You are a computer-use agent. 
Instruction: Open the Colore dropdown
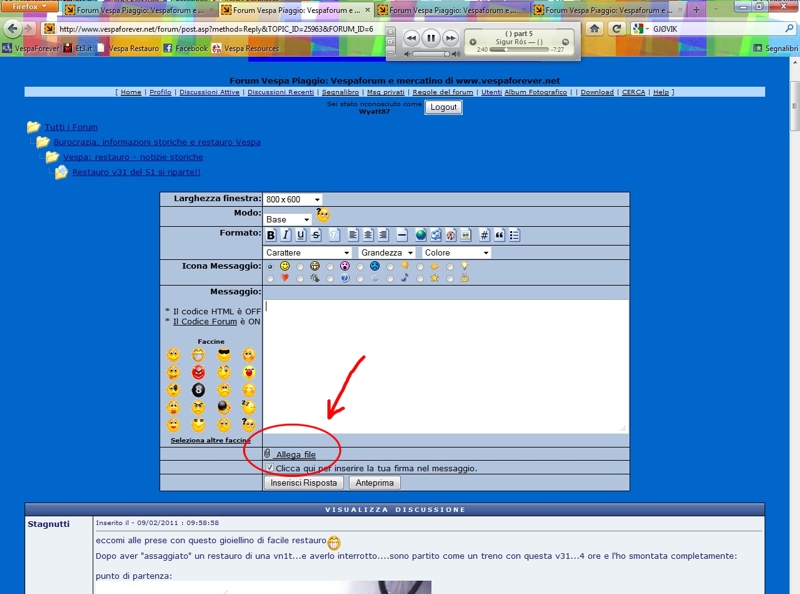click(x=456, y=253)
